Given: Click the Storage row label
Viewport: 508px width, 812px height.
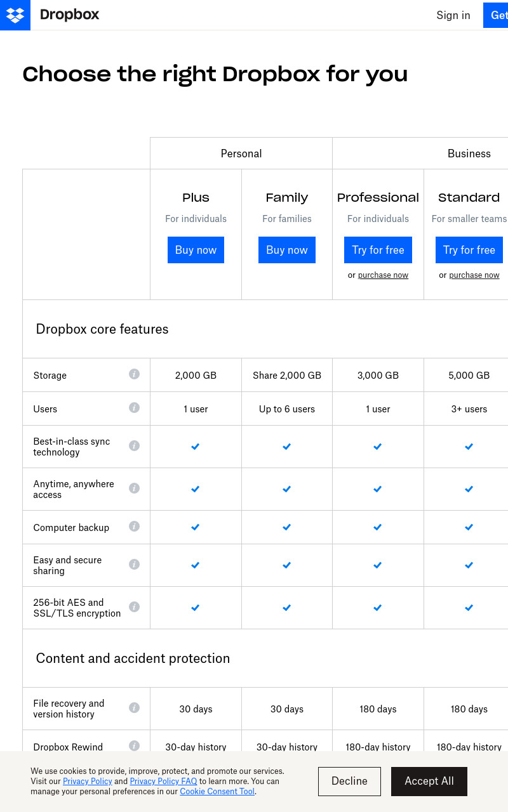Looking at the screenshot, I should [50, 376].
